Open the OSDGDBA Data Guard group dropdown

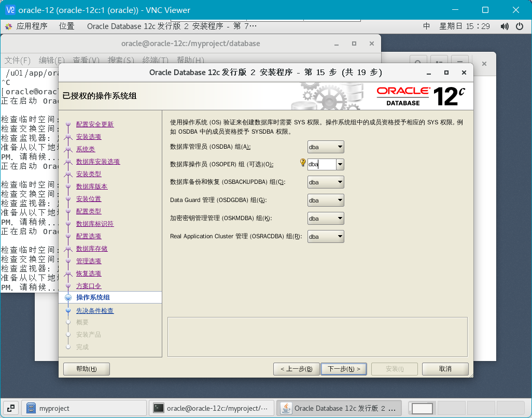326,200
